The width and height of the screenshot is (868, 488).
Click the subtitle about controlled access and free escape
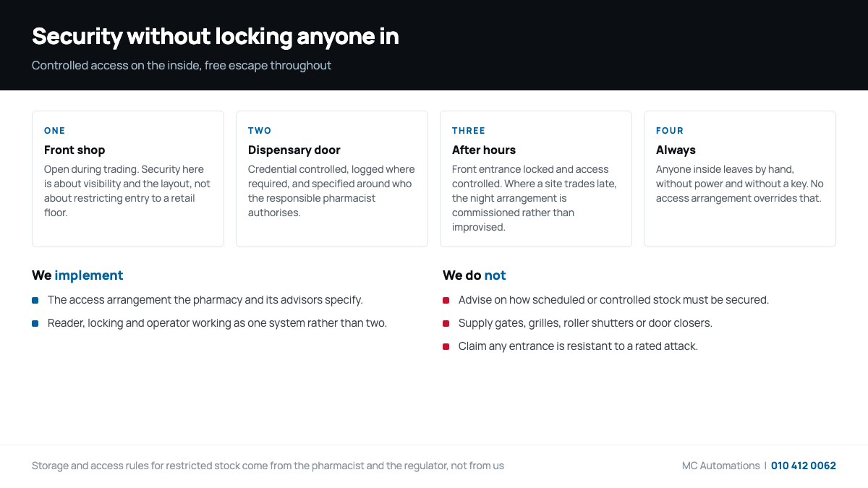[182, 65]
